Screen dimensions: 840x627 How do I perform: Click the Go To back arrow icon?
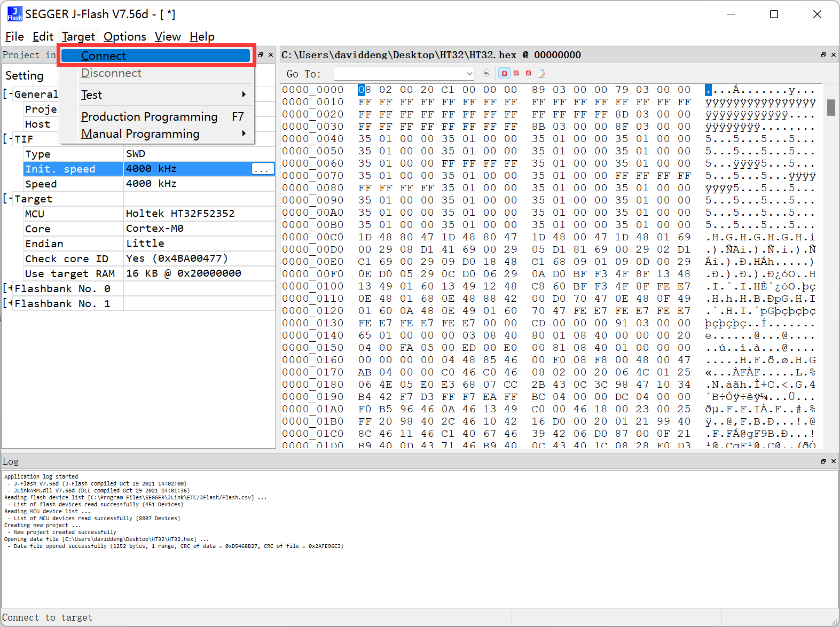click(486, 73)
